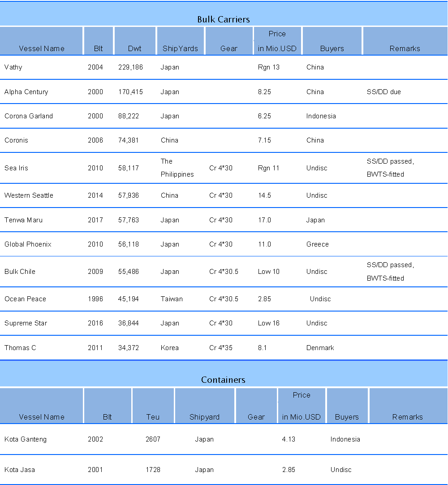Screen dimensions: 448x485
Task: Select the 2607 Teu value
Action: click(x=153, y=439)
